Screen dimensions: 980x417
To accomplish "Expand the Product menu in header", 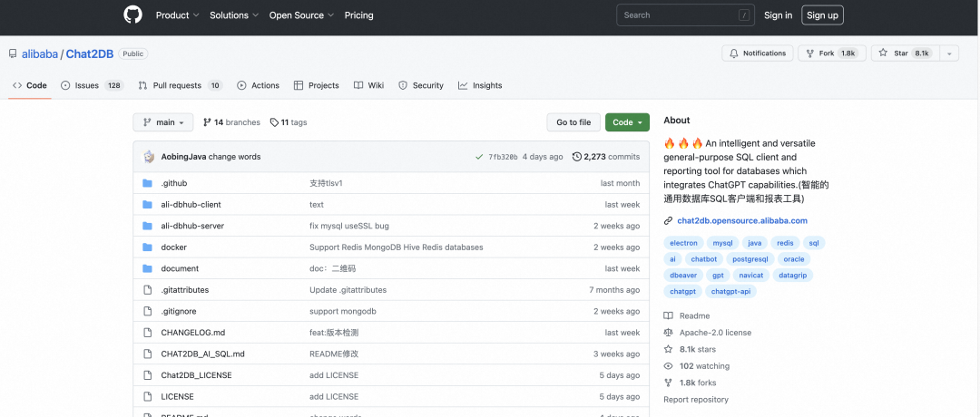I will pyautogui.click(x=177, y=15).
